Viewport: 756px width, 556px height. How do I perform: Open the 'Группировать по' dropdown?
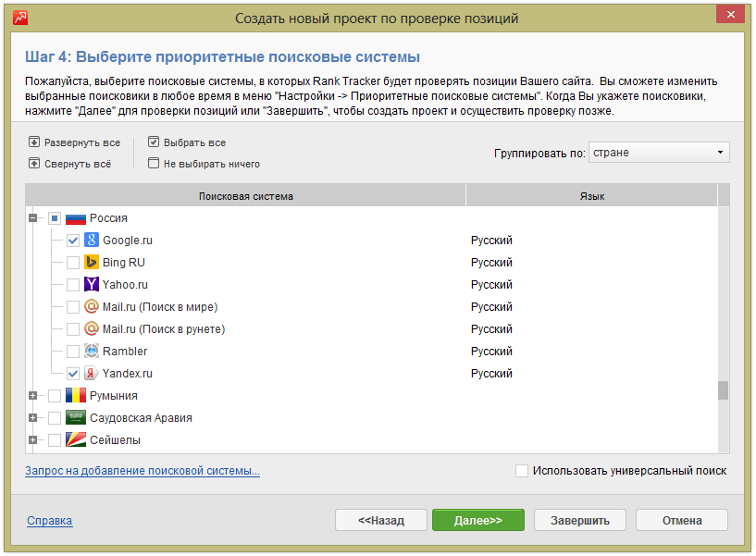click(x=659, y=153)
